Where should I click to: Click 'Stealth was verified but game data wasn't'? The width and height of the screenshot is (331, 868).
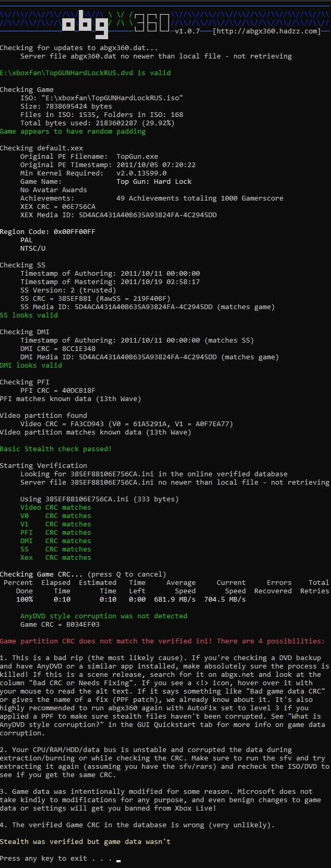[85, 842]
